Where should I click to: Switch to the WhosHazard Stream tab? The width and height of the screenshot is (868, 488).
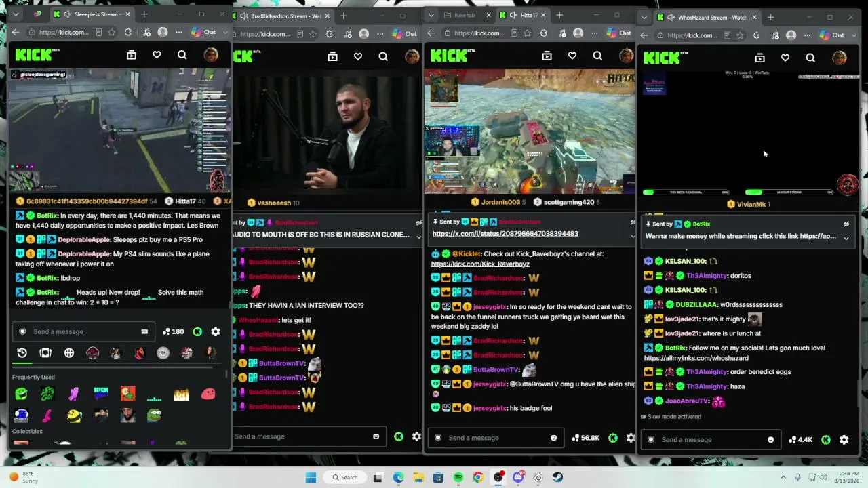pos(707,17)
